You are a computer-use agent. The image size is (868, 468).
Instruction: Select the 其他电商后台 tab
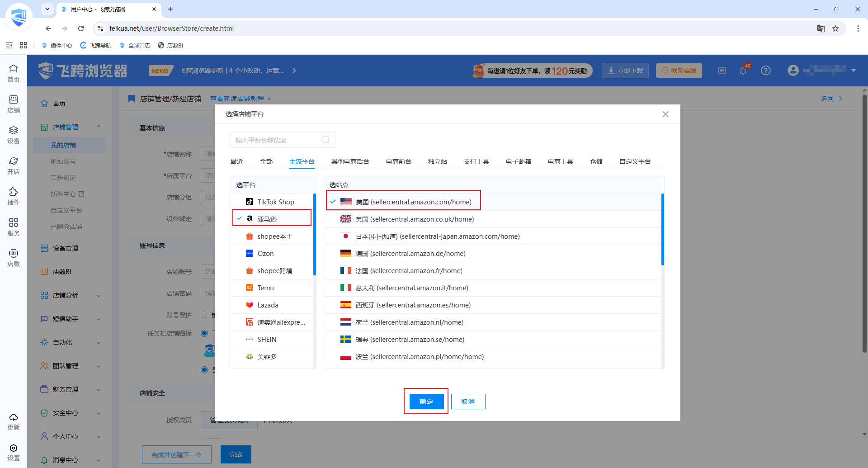(350, 161)
